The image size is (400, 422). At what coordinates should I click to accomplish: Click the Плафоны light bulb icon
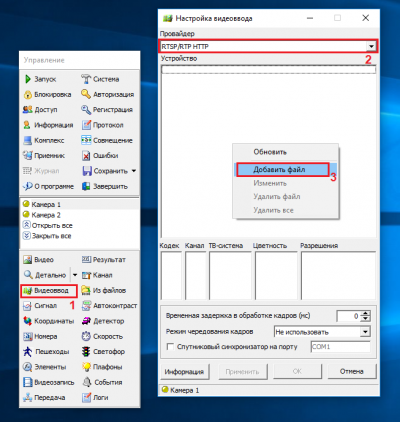click(86, 367)
